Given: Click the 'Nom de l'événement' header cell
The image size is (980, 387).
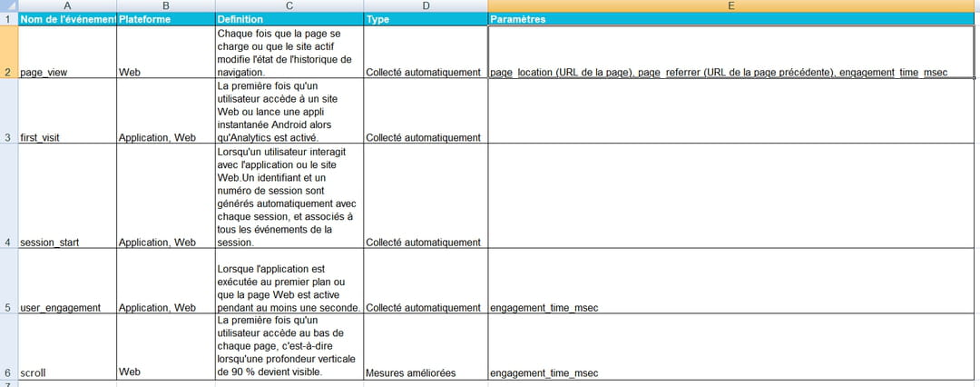Looking at the screenshot, I should (x=67, y=19).
